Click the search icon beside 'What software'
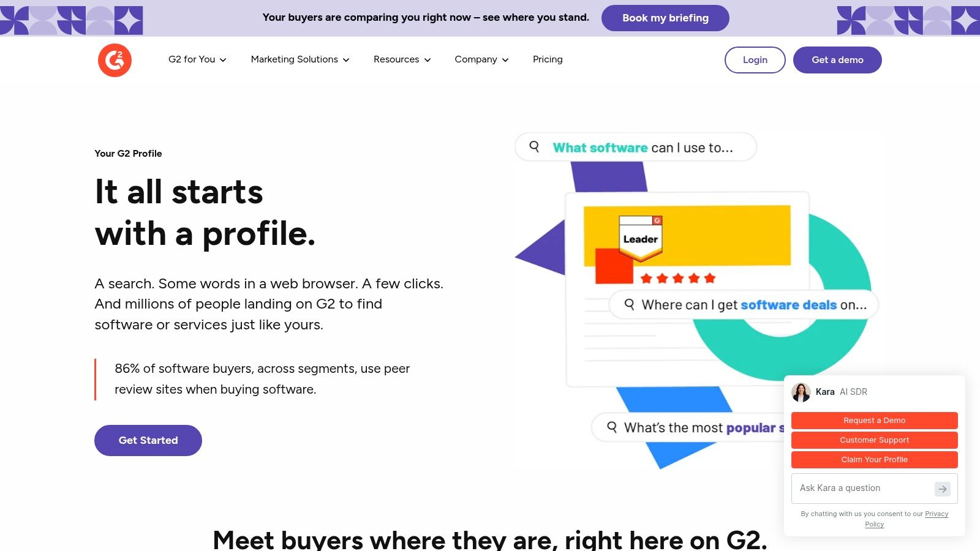This screenshot has width=980, height=551. (x=534, y=147)
